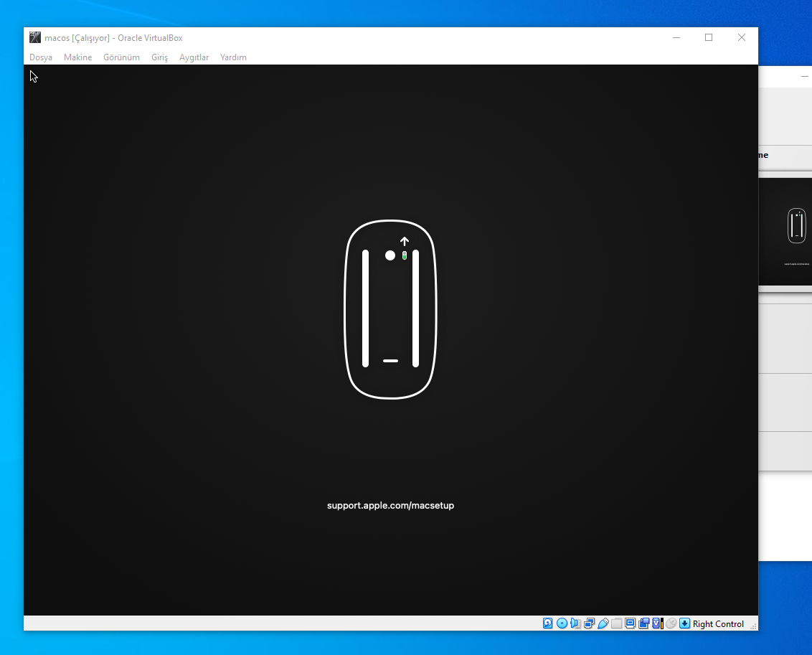This screenshot has width=812, height=655.
Task: Click the support.apple.com/macsetup text
Action: tap(390, 505)
